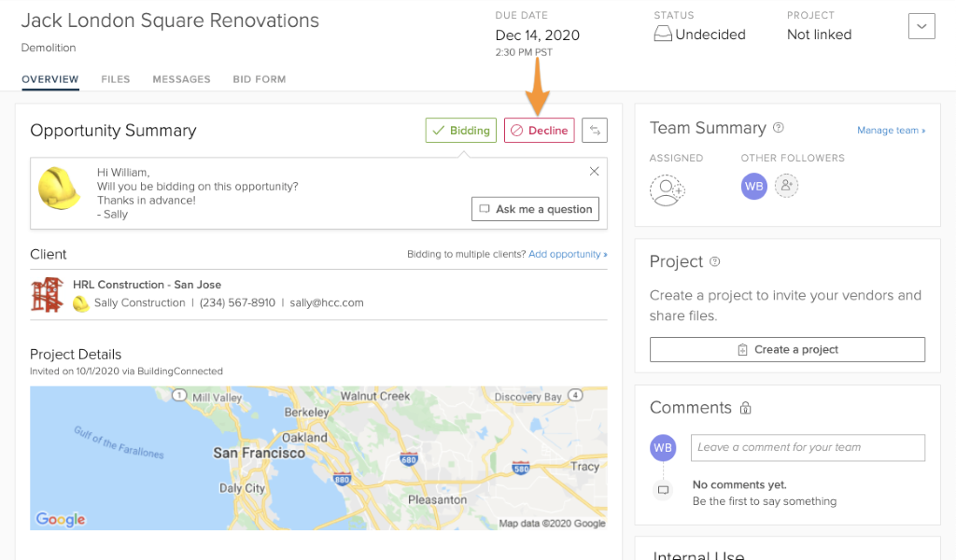Go to the Bid Form tab
The image size is (956, 560).
pos(259,80)
